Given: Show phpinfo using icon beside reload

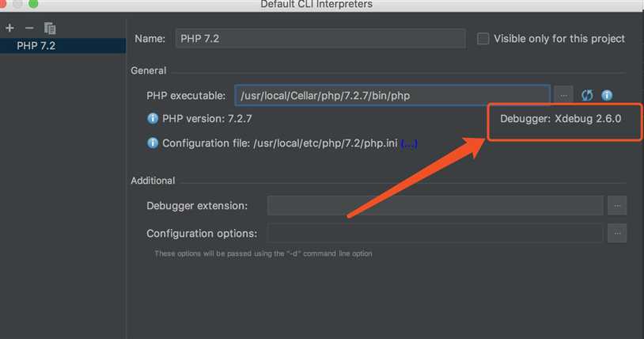Looking at the screenshot, I should 607,96.
